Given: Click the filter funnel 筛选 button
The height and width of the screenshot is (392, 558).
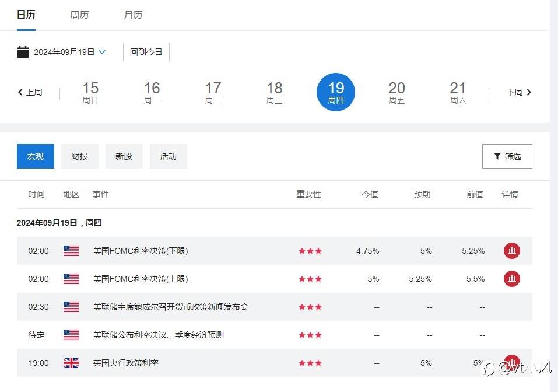Looking at the screenshot, I should 507,156.
